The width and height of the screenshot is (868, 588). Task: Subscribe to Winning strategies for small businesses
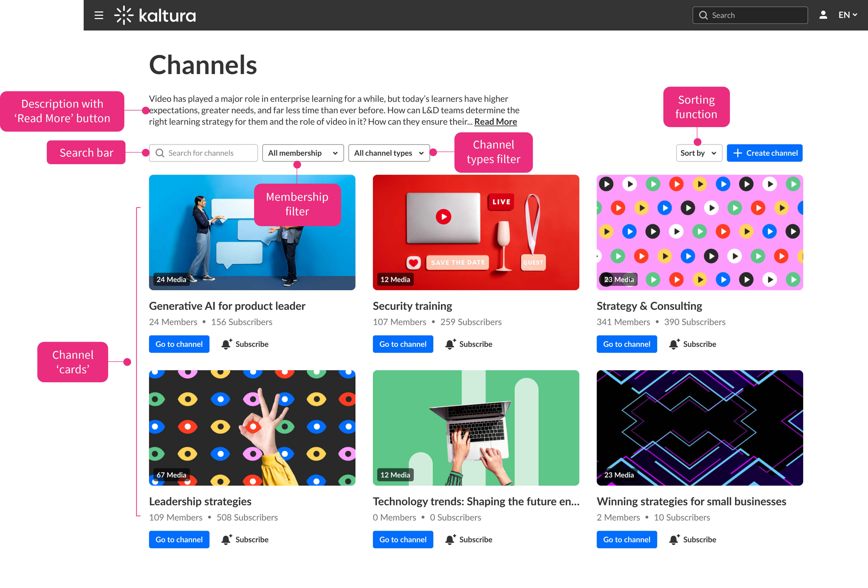[699, 540]
